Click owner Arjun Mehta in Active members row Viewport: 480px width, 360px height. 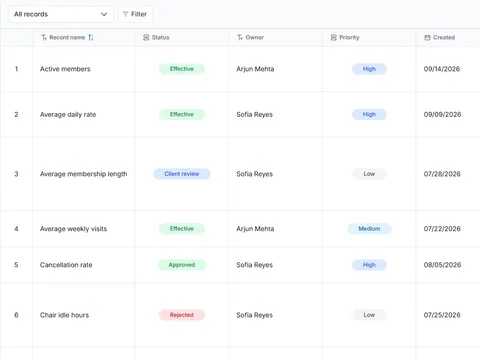click(x=255, y=69)
